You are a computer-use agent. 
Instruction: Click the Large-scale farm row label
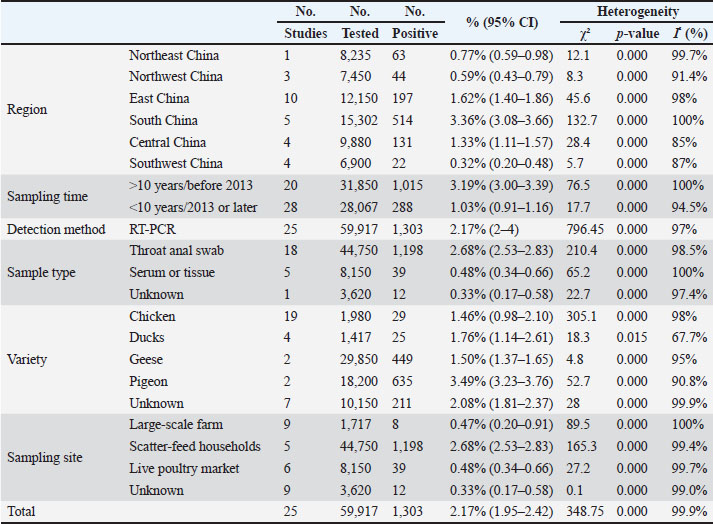tap(176, 425)
